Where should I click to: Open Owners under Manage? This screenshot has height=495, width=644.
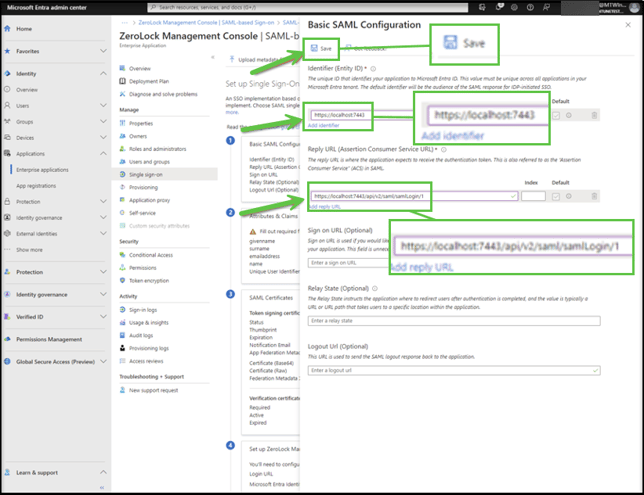point(138,136)
